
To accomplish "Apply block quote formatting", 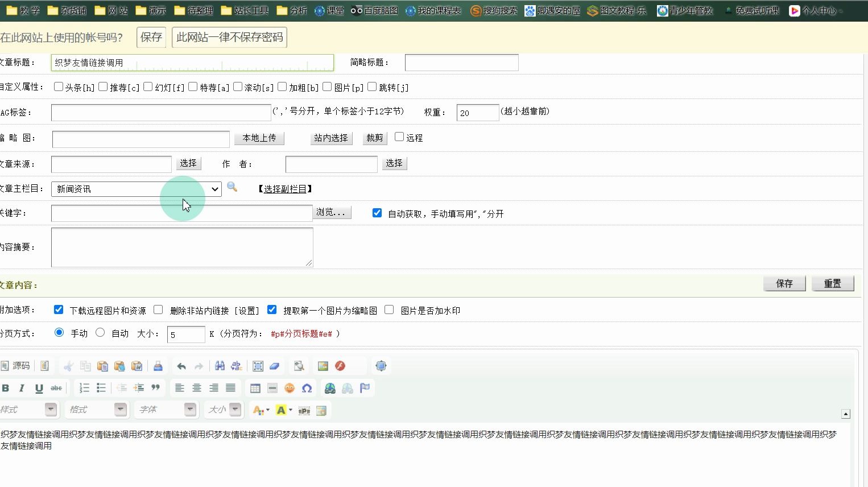I will tap(155, 388).
